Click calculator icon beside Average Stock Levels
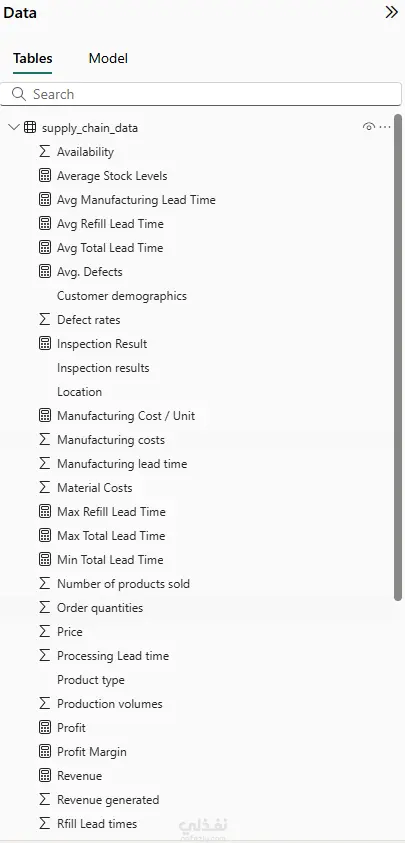Image resolution: width=405 pixels, height=843 pixels. pos(45,176)
